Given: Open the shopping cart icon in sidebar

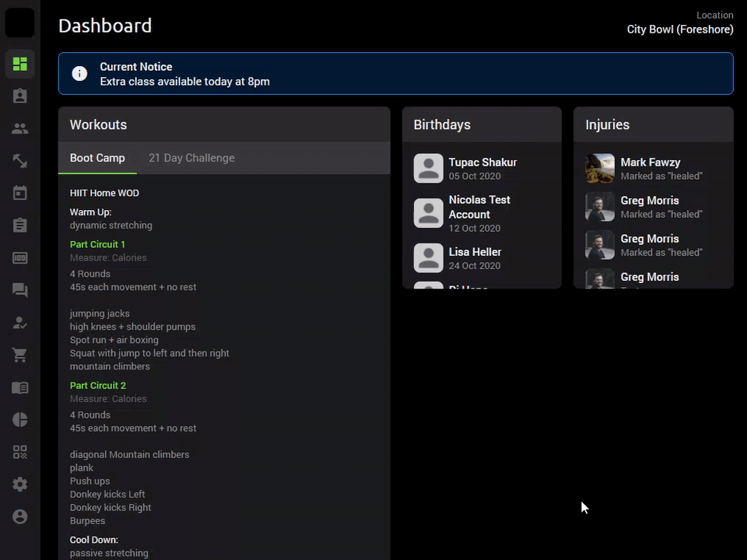Looking at the screenshot, I should (x=20, y=355).
